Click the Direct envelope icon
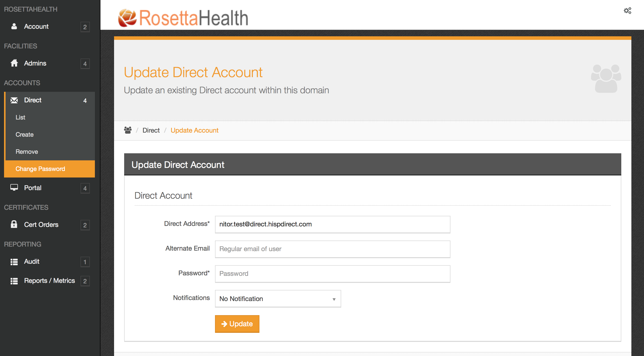The width and height of the screenshot is (644, 356). pos(14,100)
